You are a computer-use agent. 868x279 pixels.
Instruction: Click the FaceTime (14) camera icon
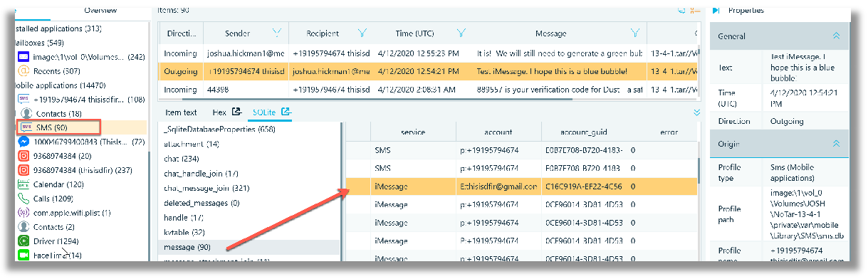tap(23, 256)
